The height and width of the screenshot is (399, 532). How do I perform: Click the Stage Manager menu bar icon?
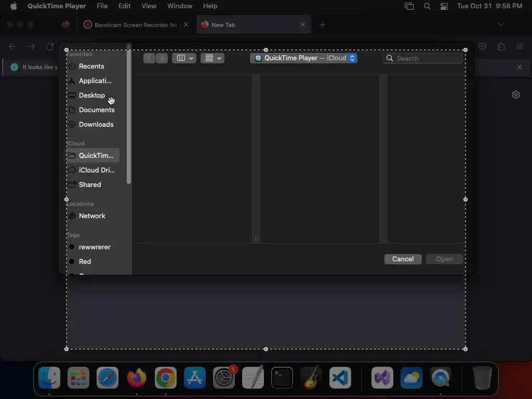point(409,6)
